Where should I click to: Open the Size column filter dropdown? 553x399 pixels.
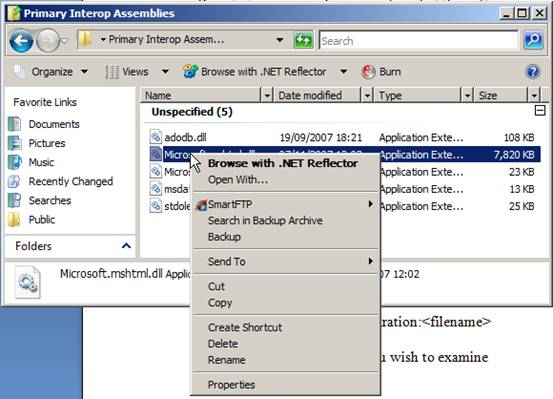tap(534, 95)
